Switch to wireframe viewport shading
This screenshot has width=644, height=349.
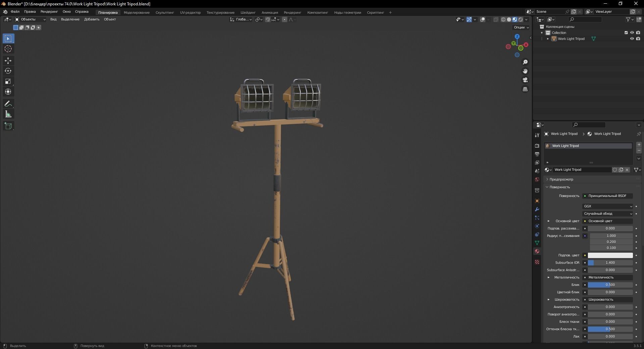[503, 19]
